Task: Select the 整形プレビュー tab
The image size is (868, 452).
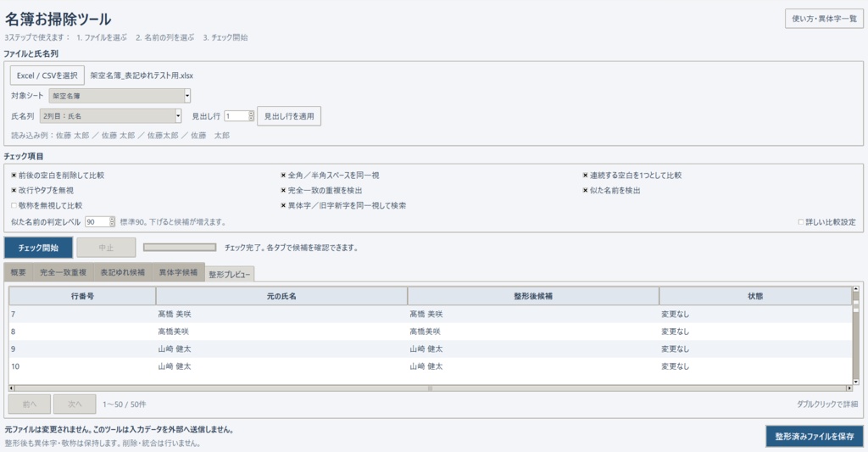Action: tap(230, 274)
